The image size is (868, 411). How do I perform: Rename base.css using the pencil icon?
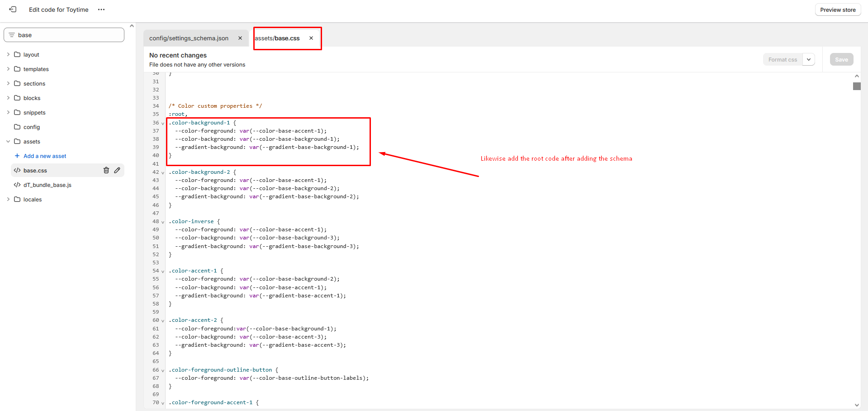point(117,170)
